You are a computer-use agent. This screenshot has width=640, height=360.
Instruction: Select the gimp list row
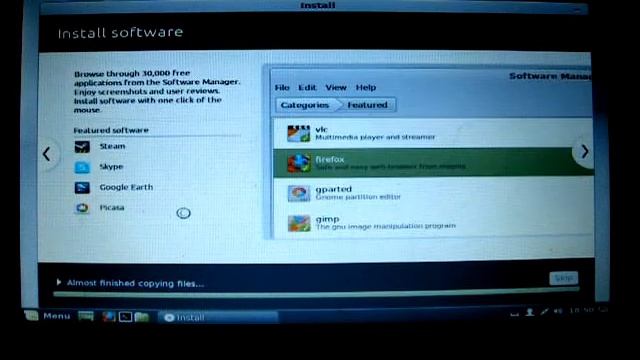pyautogui.click(x=433, y=222)
